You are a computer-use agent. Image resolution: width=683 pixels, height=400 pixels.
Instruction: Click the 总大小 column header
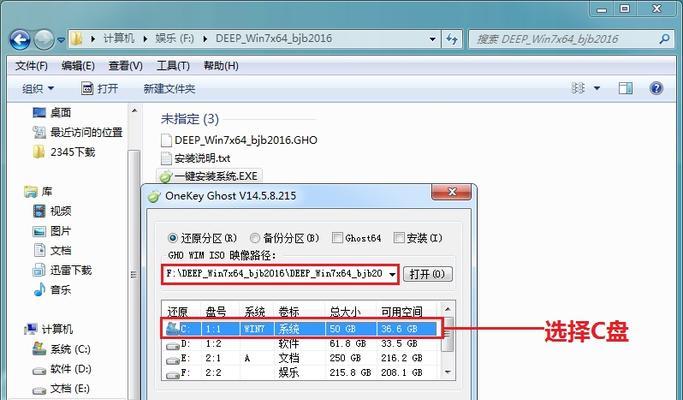(x=345, y=311)
